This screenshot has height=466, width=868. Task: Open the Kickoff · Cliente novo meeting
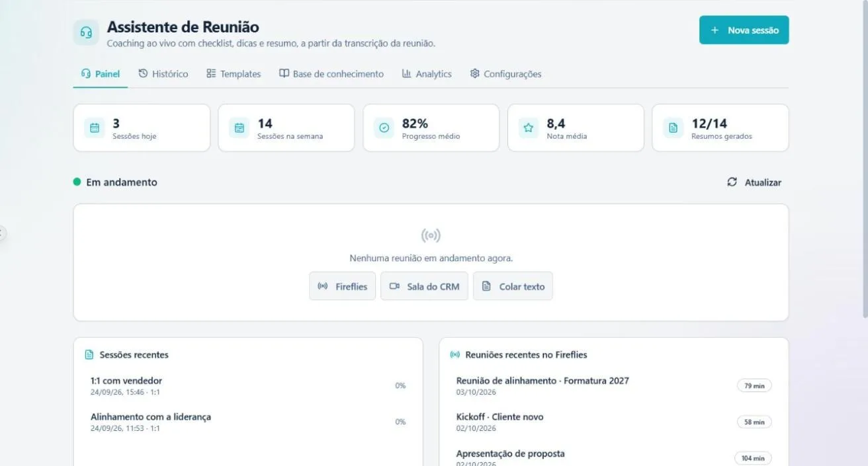[614, 422]
